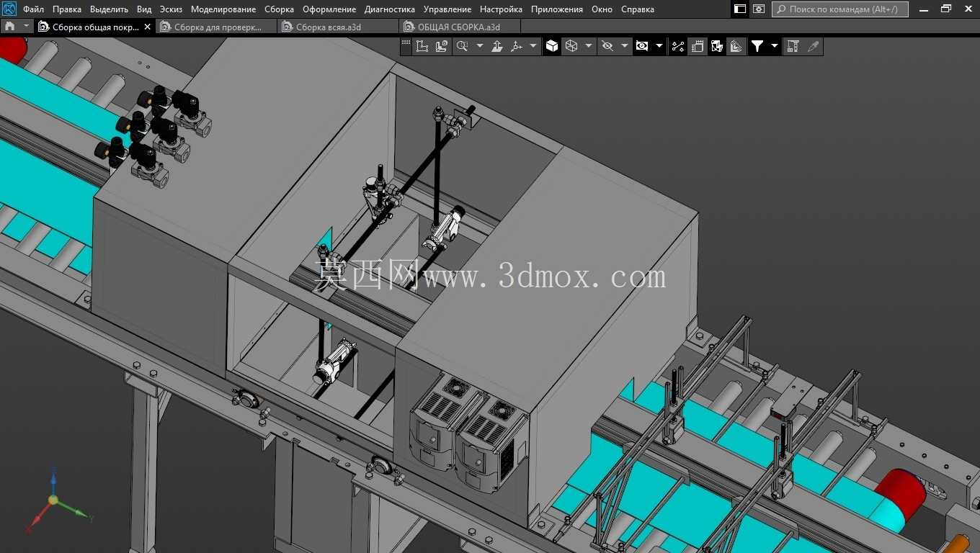Screen dimensions: 980x553
Task: Click the coordinate system with marker icon
Action: point(441,46)
